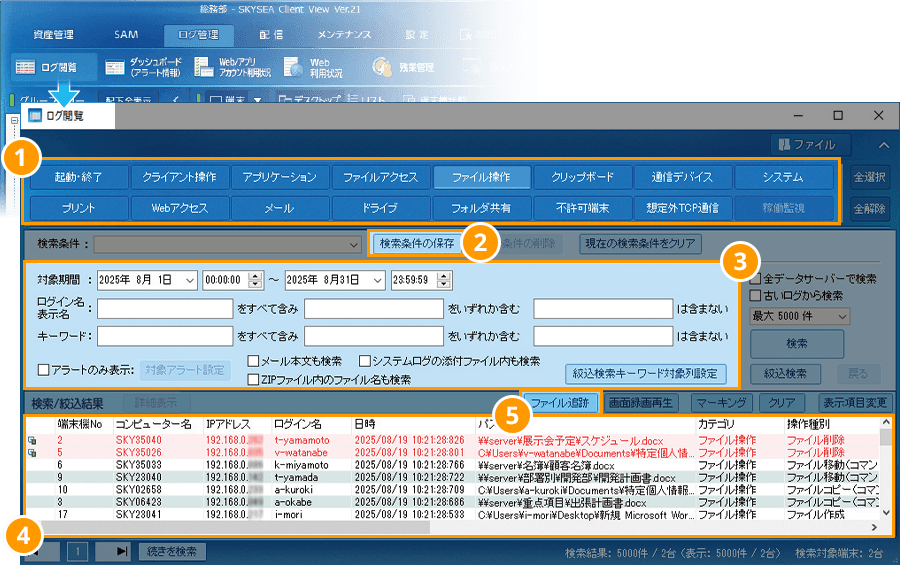
Task: Click the alert icon on SKY35040 row
Action: tap(32, 440)
